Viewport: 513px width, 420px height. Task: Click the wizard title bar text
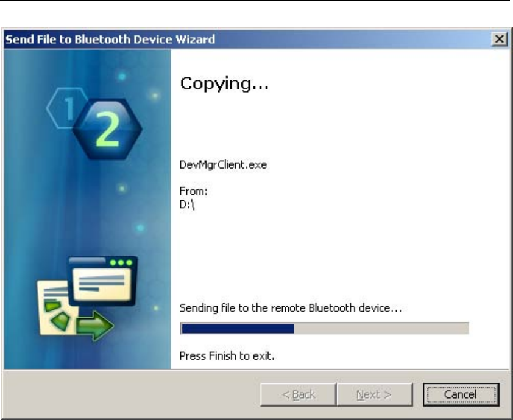pyautogui.click(x=110, y=39)
